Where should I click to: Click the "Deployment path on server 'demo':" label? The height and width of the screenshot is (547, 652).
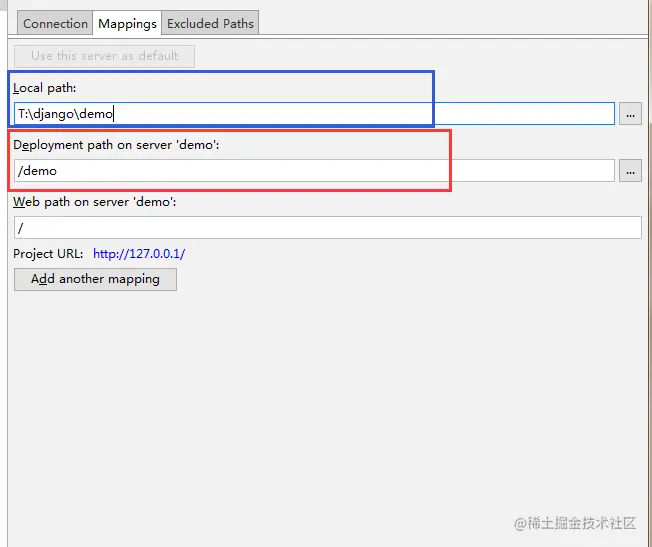116,145
